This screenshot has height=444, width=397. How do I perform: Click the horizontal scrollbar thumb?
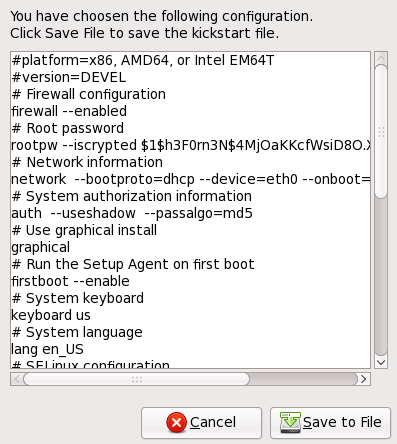click(137, 379)
